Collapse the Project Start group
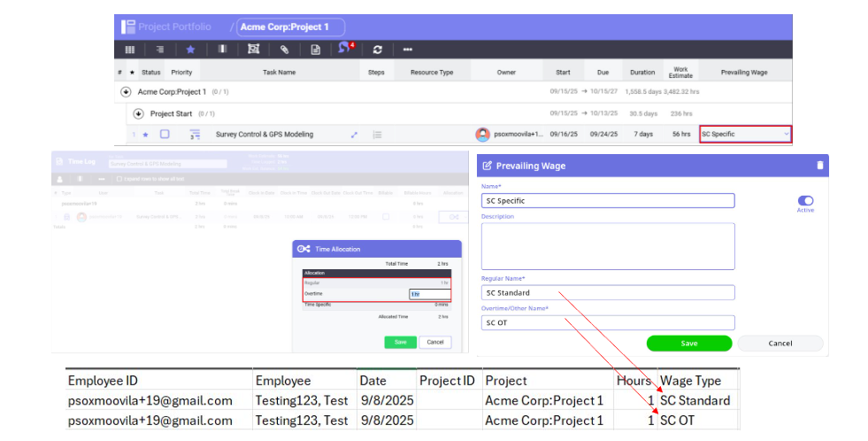Screen dimensions: 868x441 coord(138,113)
